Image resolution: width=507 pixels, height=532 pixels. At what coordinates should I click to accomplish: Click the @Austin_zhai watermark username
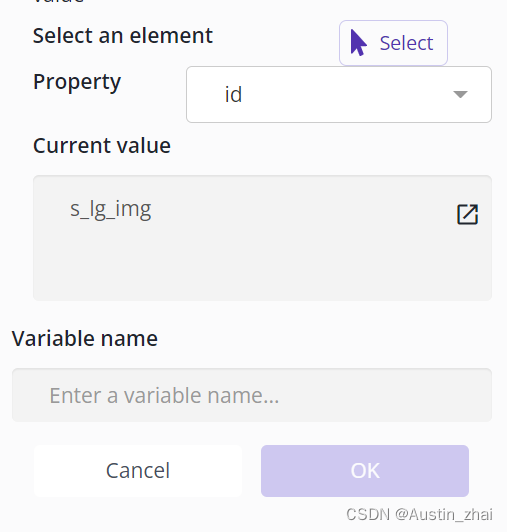tap(444, 514)
